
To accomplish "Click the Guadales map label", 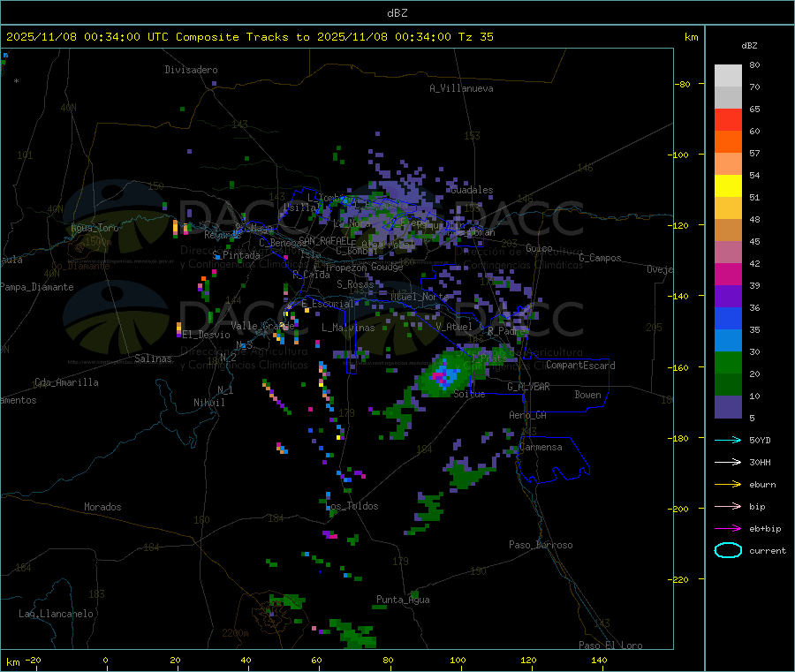I will point(472,190).
